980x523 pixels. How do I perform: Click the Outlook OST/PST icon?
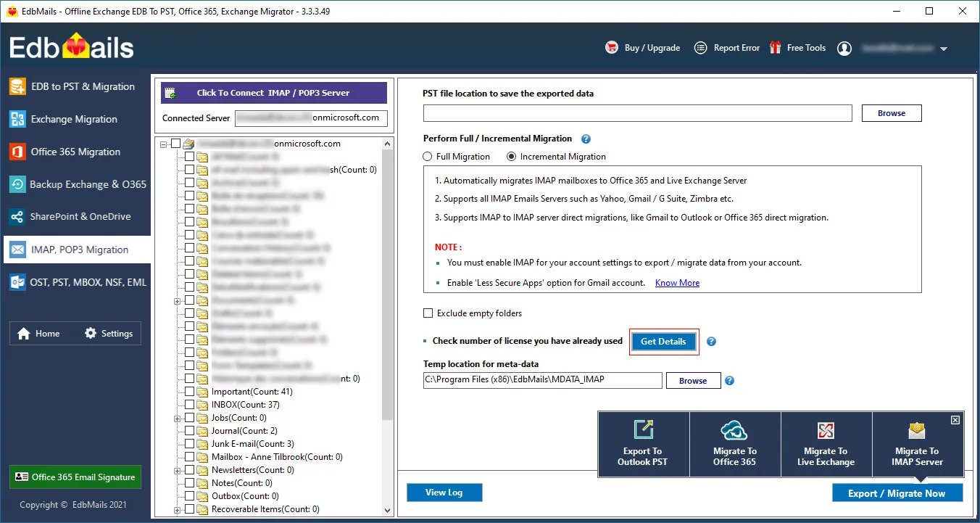[x=17, y=282]
